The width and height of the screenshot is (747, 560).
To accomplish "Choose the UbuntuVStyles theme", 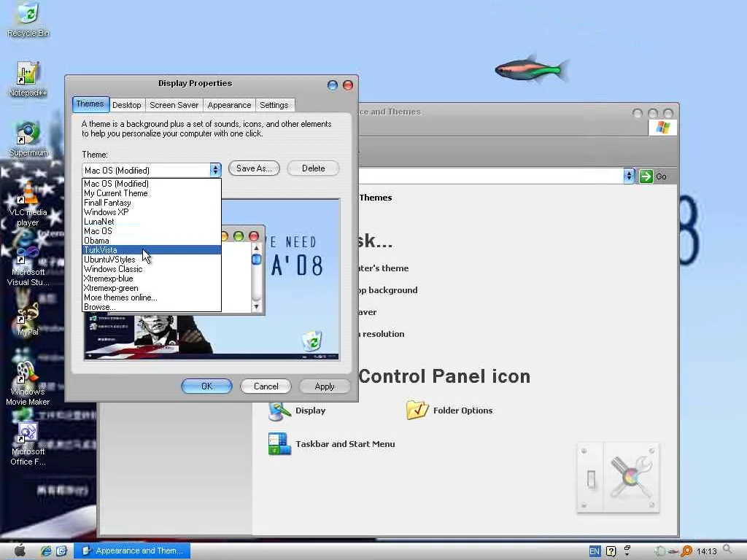I will point(152,260).
